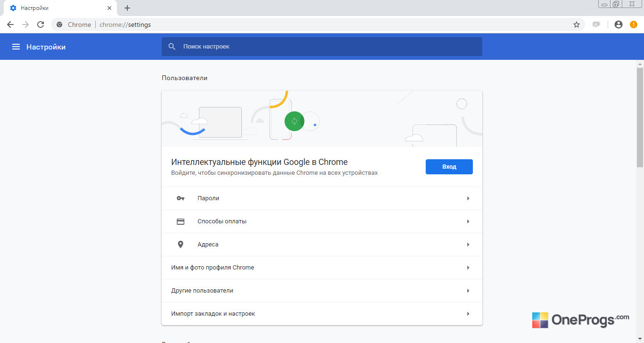
Task: Select the Настройки browser tab
Action: click(60, 8)
